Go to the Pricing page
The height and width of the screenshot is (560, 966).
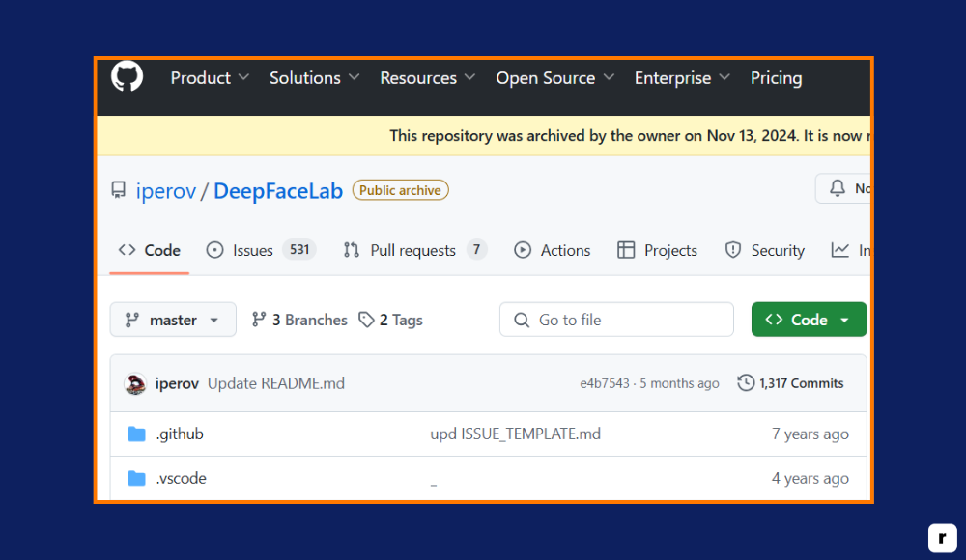(x=777, y=78)
